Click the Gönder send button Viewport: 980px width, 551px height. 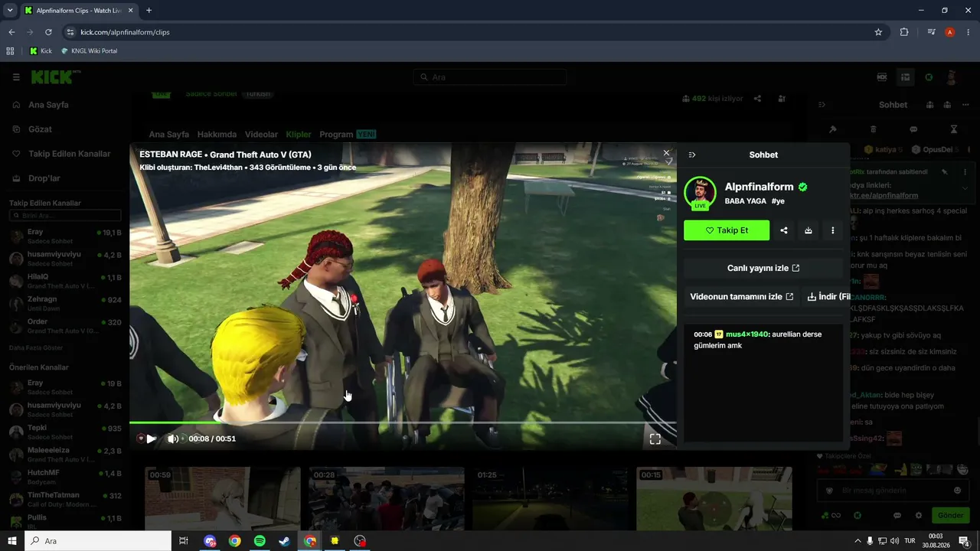pos(950,515)
